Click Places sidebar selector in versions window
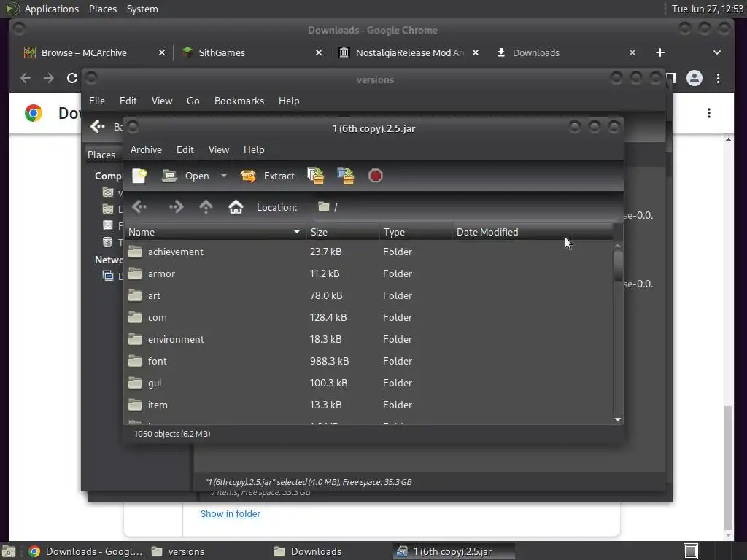Viewport: 747px width, 560px height. (101, 155)
